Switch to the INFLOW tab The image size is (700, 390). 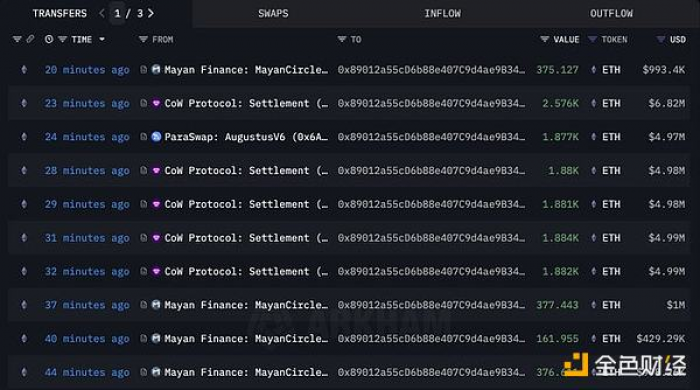(x=442, y=13)
